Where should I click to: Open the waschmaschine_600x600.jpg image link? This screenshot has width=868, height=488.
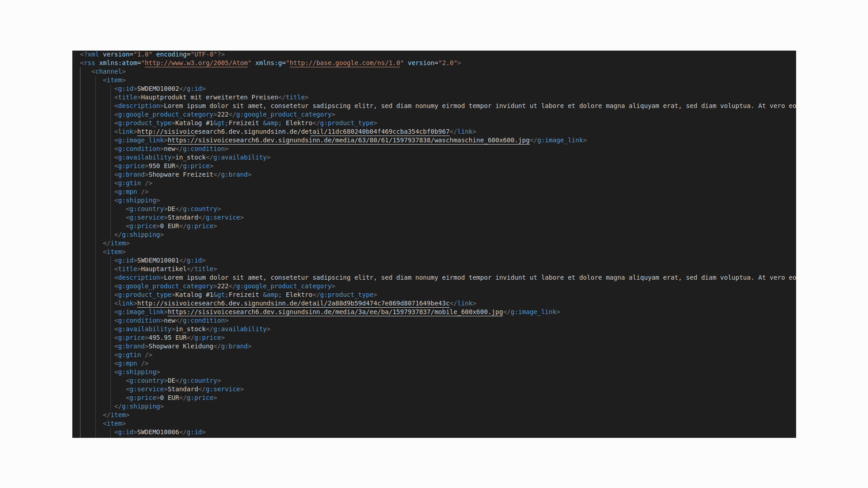[x=349, y=140]
